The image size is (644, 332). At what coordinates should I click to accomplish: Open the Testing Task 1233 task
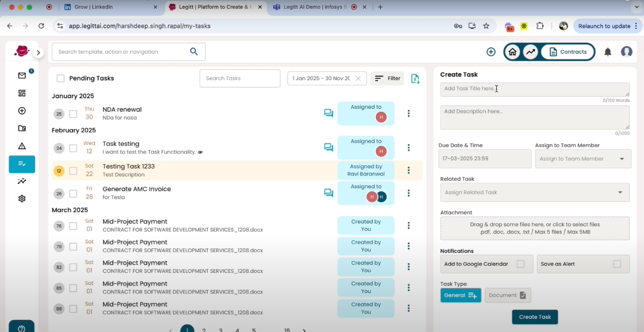coord(129,166)
